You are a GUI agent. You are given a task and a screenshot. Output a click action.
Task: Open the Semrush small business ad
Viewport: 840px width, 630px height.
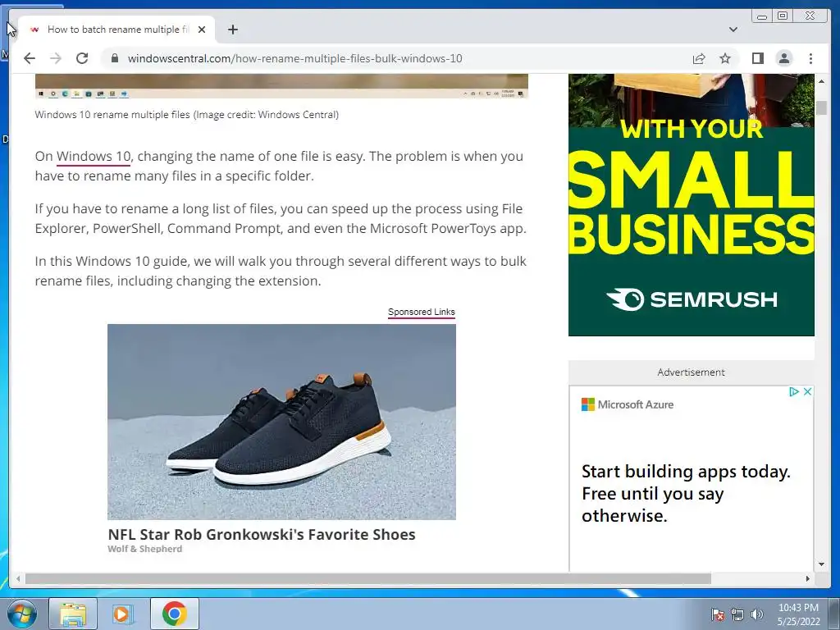click(x=691, y=204)
